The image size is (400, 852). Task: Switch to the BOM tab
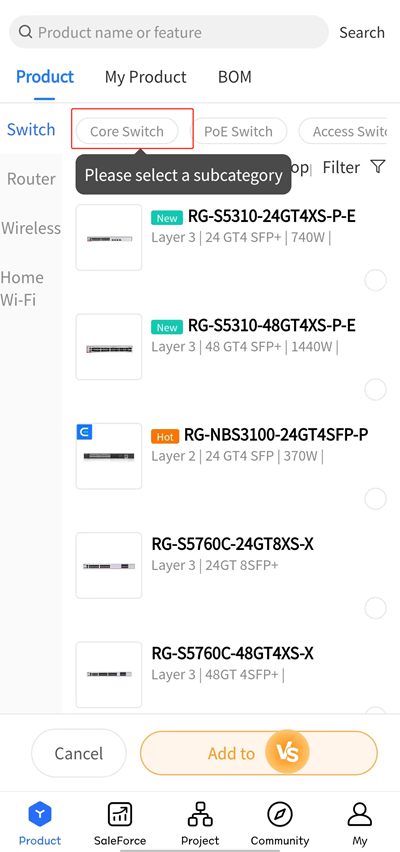[235, 77]
